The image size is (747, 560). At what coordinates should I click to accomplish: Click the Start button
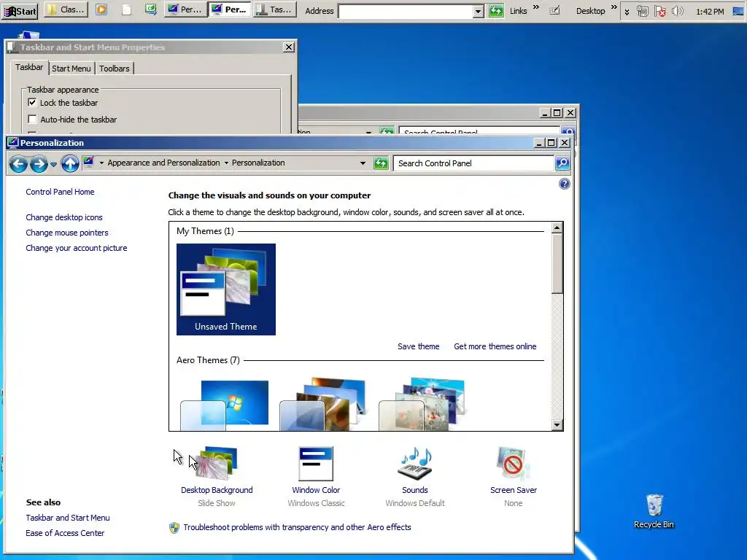click(x=20, y=10)
